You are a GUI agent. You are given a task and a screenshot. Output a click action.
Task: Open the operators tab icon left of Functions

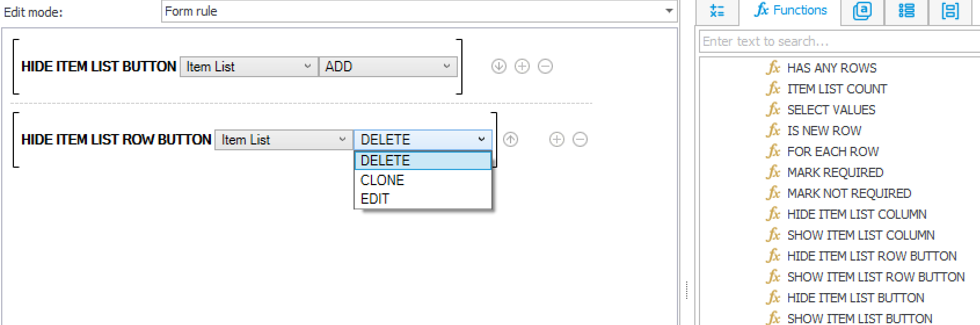(717, 11)
